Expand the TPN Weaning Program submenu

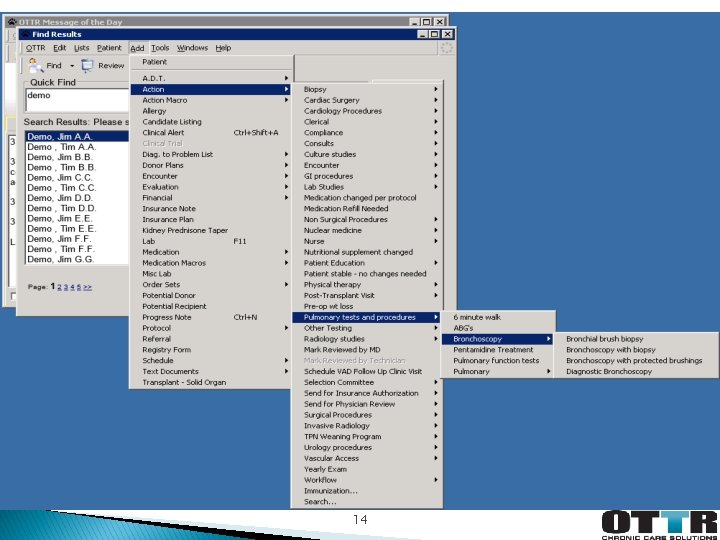[x=367, y=437]
